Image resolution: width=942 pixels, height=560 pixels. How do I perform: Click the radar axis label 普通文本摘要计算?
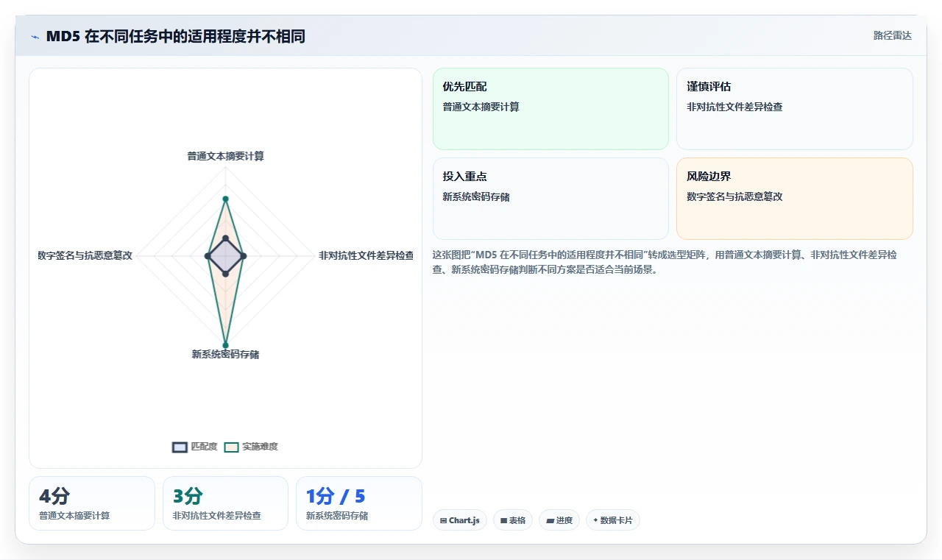(225, 156)
